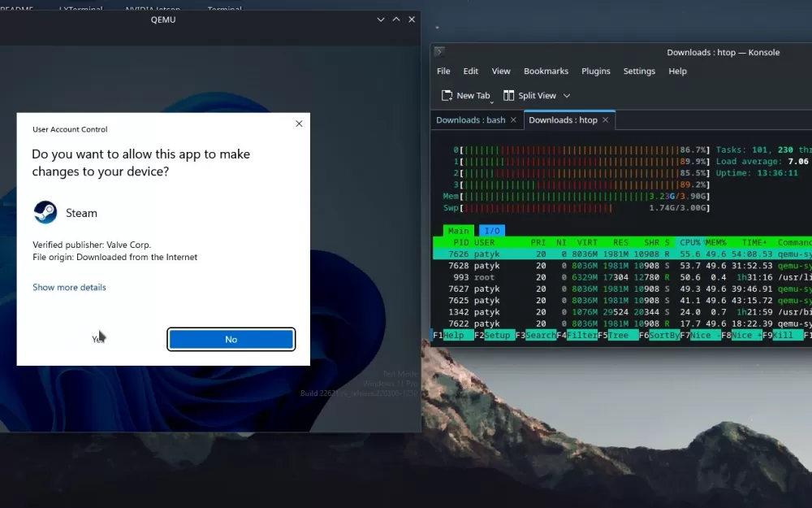Click F6 SortBy in htop footer

coord(659,335)
